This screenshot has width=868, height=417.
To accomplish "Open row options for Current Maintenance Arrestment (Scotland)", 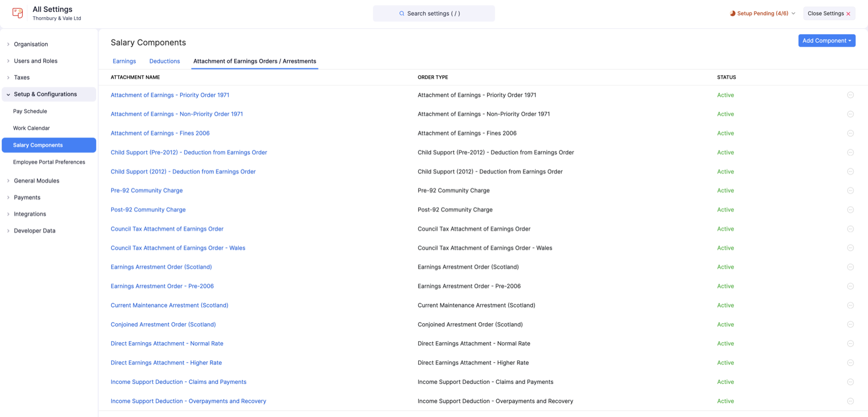I will pyautogui.click(x=850, y=305).
